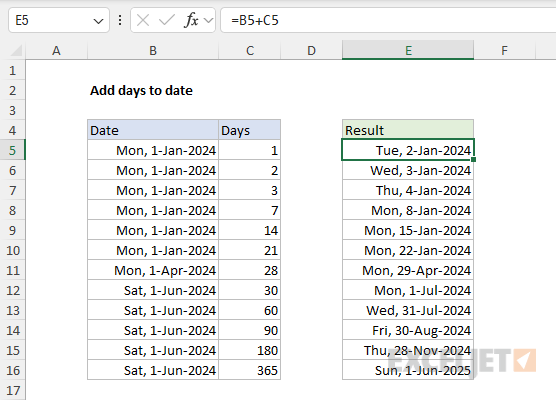Select Date cell in row 16
Viewport: 556px width, 400px height.
coord(153,370)
